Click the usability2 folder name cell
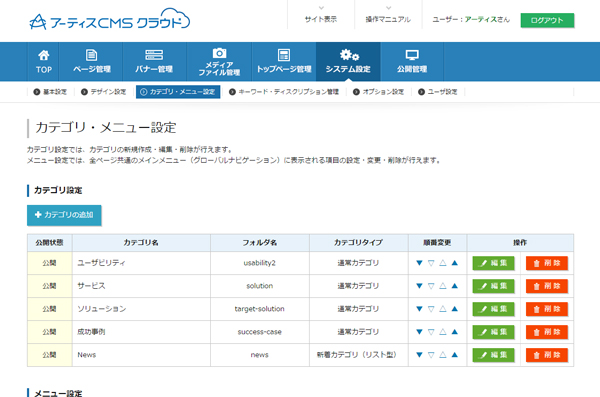 260,263
